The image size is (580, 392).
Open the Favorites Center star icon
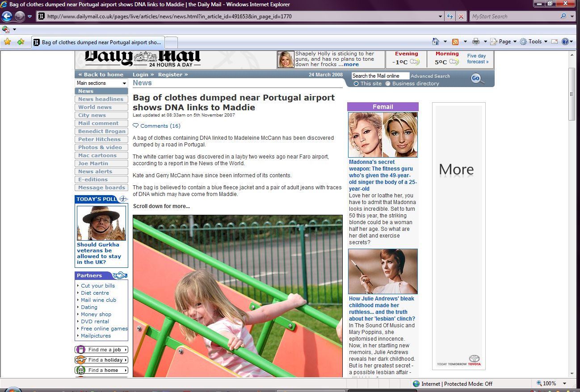(7, 42)
